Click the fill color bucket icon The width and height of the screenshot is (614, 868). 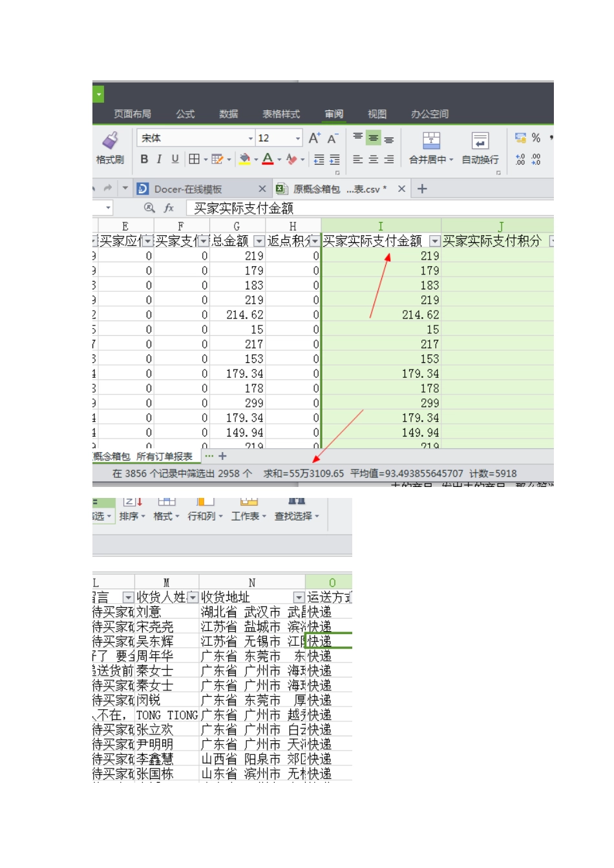(x=244, y=159)
